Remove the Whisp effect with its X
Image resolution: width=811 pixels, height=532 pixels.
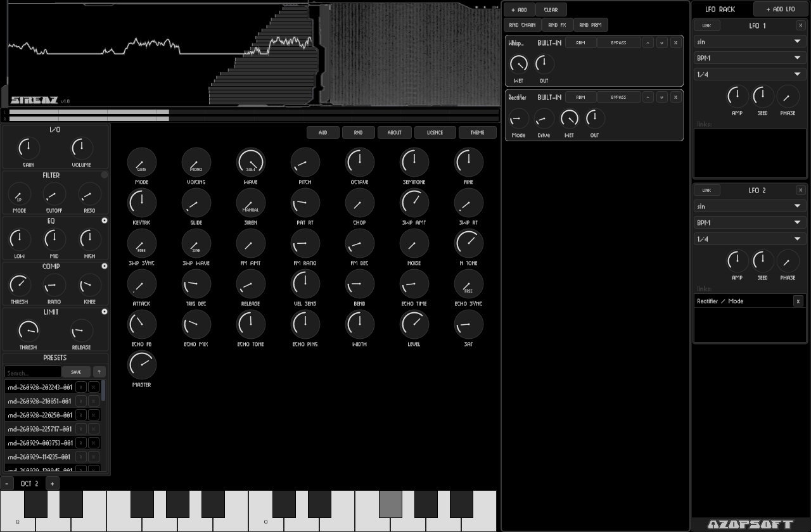tap(676, 42)
